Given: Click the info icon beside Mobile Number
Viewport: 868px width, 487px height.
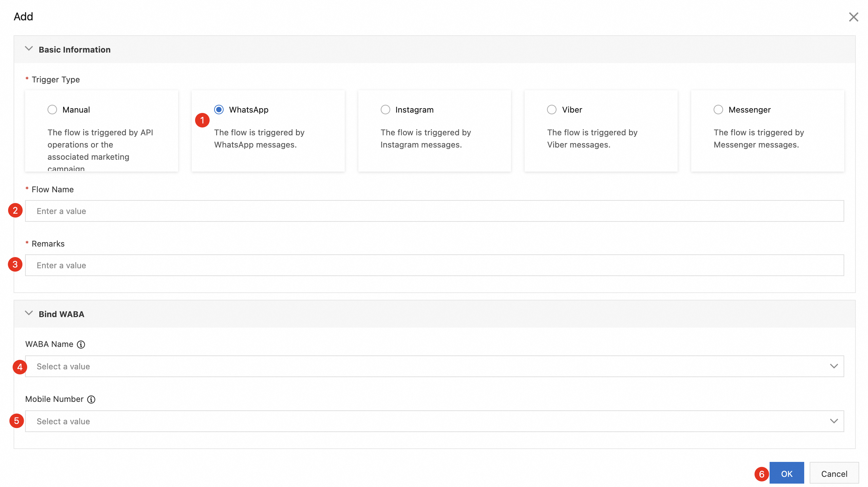Looking at the screenshot, I should click(x=91, y=400).
